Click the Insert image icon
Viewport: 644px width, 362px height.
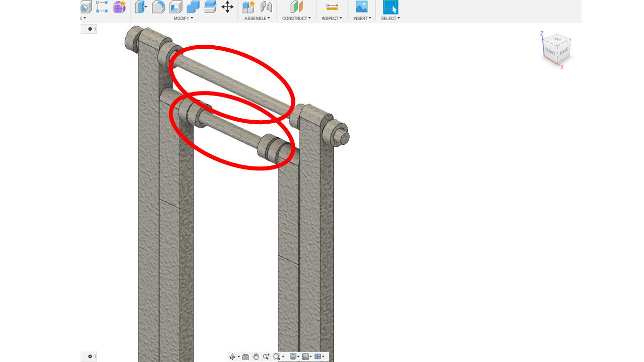(362, 7)
